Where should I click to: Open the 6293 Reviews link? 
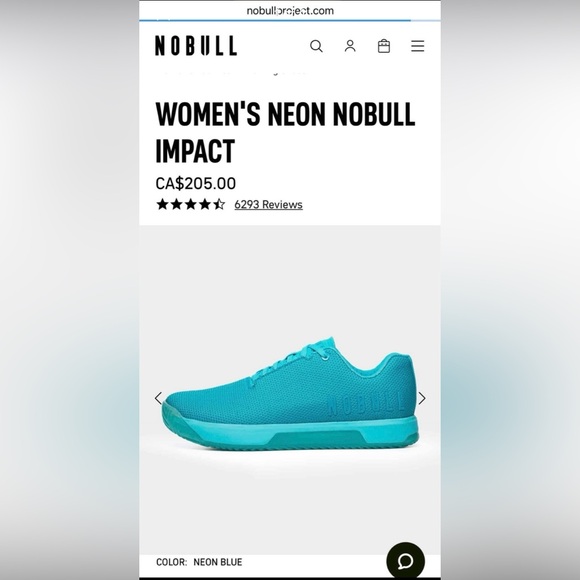268,205
